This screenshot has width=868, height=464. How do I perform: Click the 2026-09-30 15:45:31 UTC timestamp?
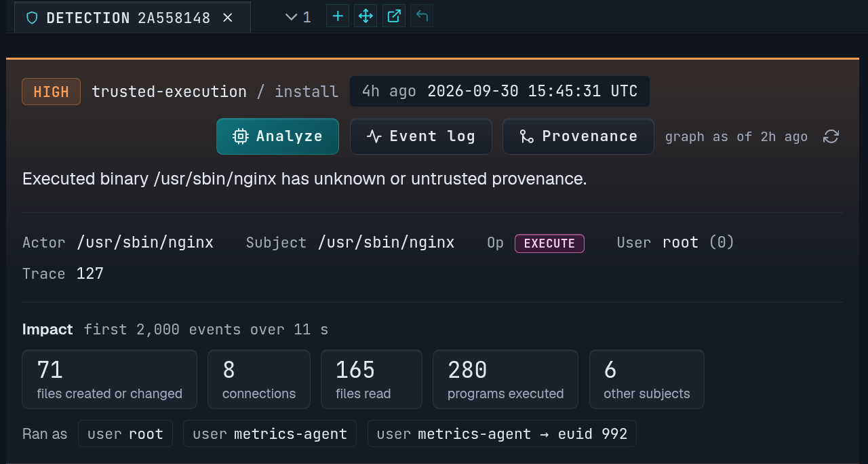click(x=532, y=91)
